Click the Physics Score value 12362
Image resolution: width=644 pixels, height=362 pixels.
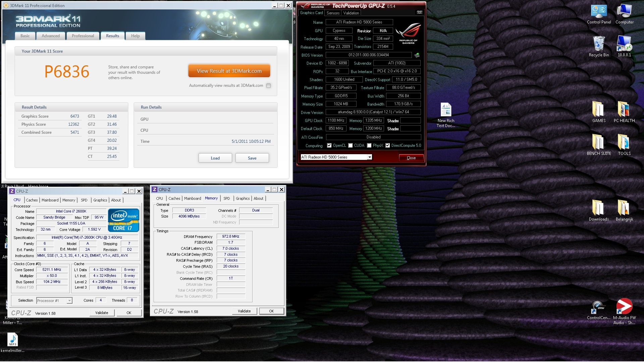click(x=73, y=124)
